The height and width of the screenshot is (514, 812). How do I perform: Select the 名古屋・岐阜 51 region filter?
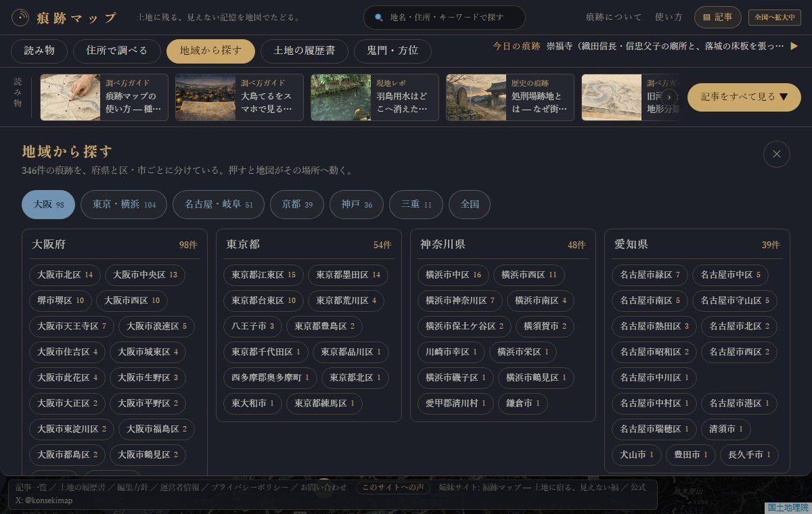(x=219, y=204)
